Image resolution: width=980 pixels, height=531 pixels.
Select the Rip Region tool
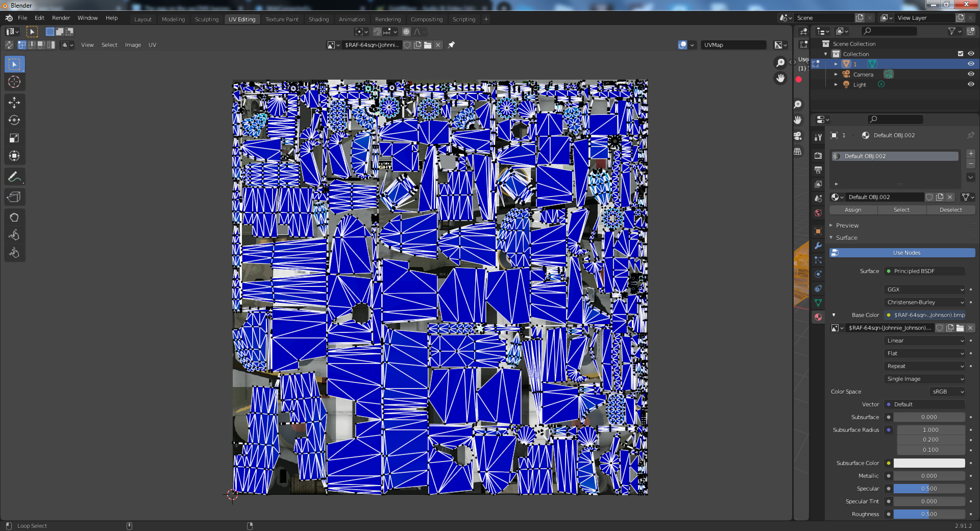pyautogui.click(x=14, y=197)
